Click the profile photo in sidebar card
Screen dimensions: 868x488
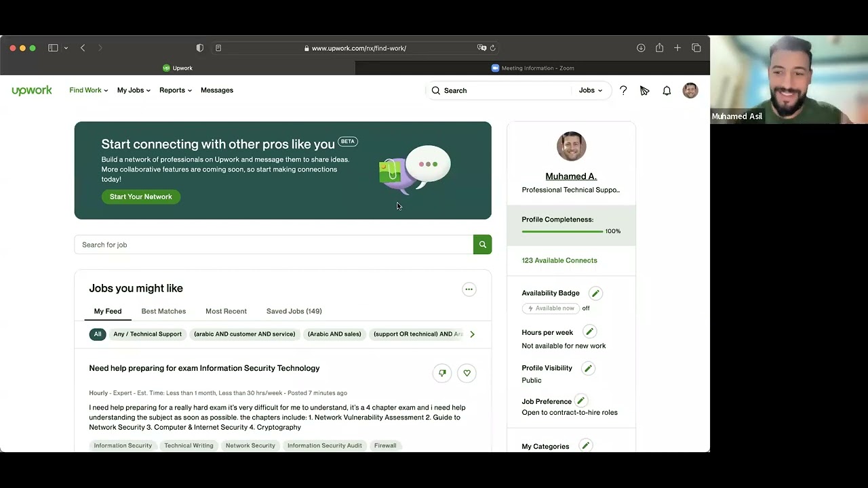pos(571,146)
